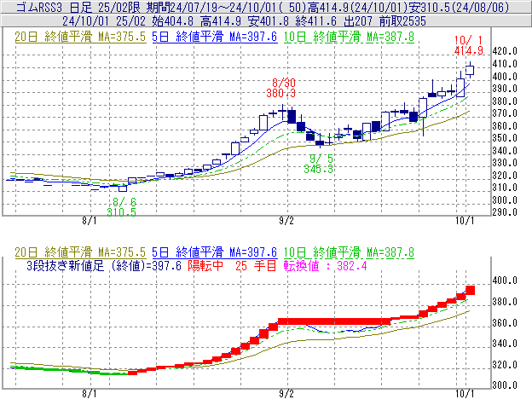
Task: Click the 3段抜き新値足 (終値)=397.6 label
Action: pos(104,265)
